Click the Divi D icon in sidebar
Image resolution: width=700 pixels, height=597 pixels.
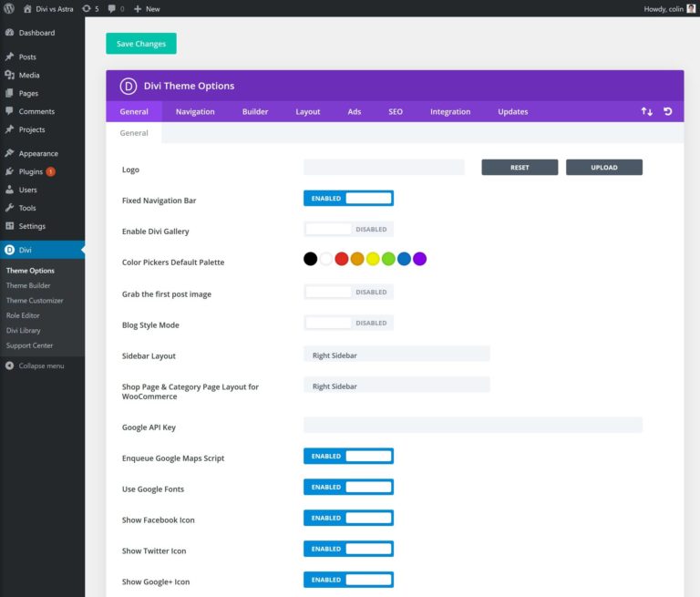[9, 250]
